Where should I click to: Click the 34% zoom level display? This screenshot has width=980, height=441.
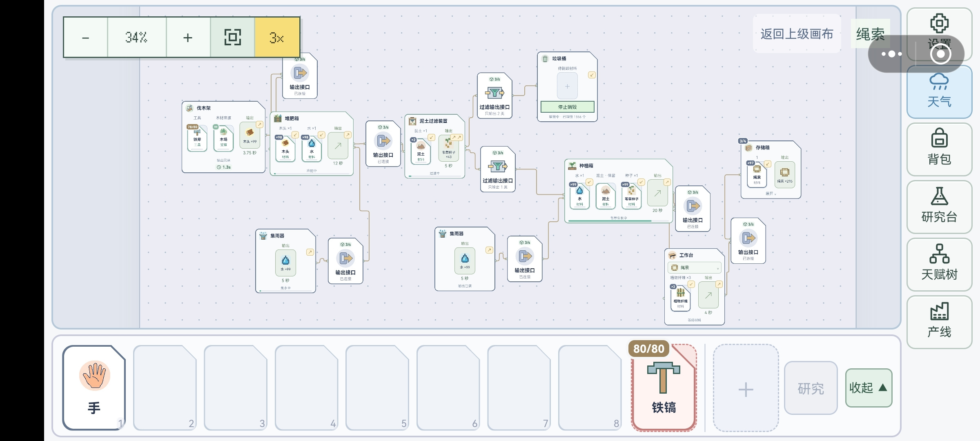click(137, 38)
